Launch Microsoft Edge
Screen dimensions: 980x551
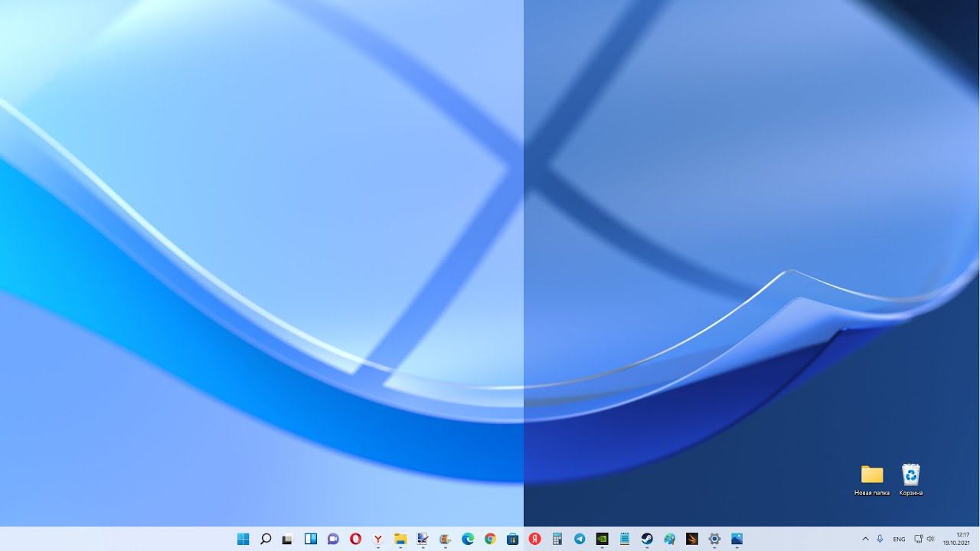pos(468,539)
